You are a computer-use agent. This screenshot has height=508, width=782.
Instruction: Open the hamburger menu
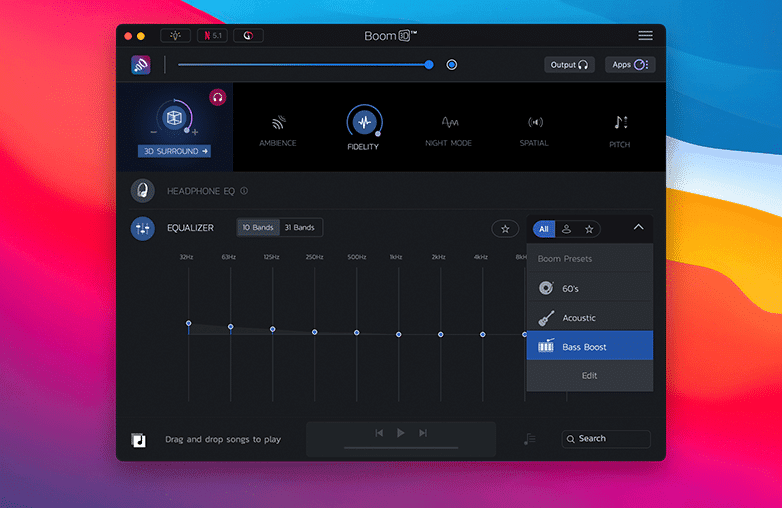[645, 35]
